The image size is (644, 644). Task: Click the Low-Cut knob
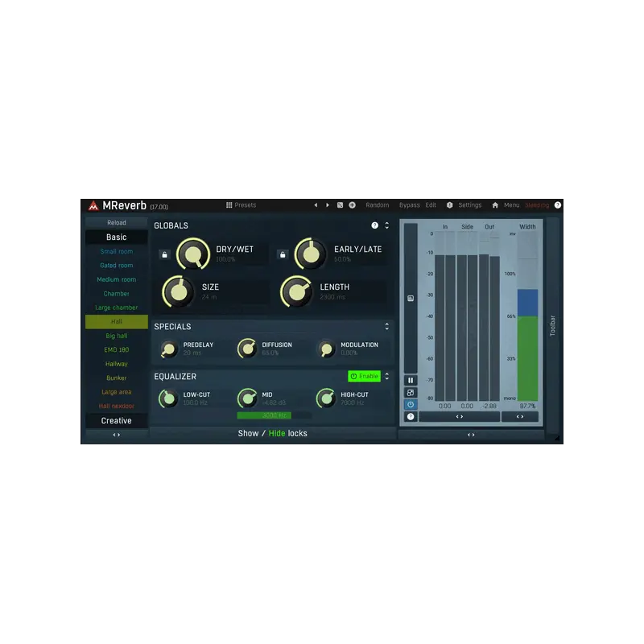(169, 398)
